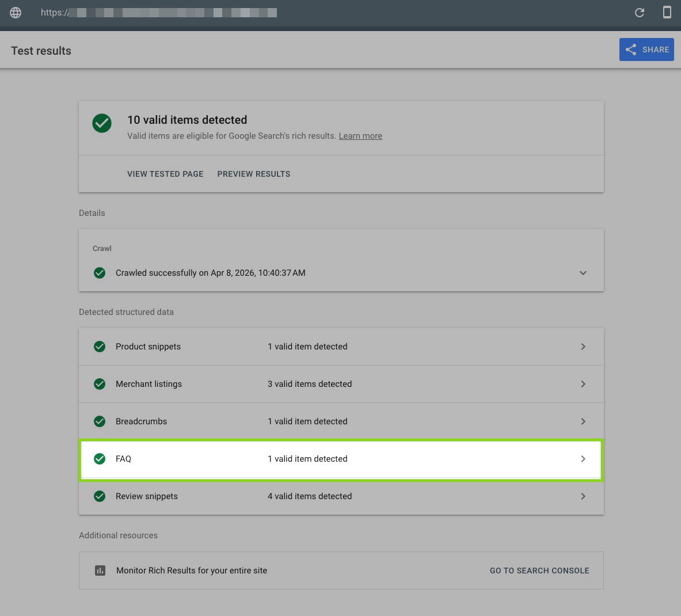Open the FAQ row chevron
This screenshot has height=616, width=681.
(583, 459)
